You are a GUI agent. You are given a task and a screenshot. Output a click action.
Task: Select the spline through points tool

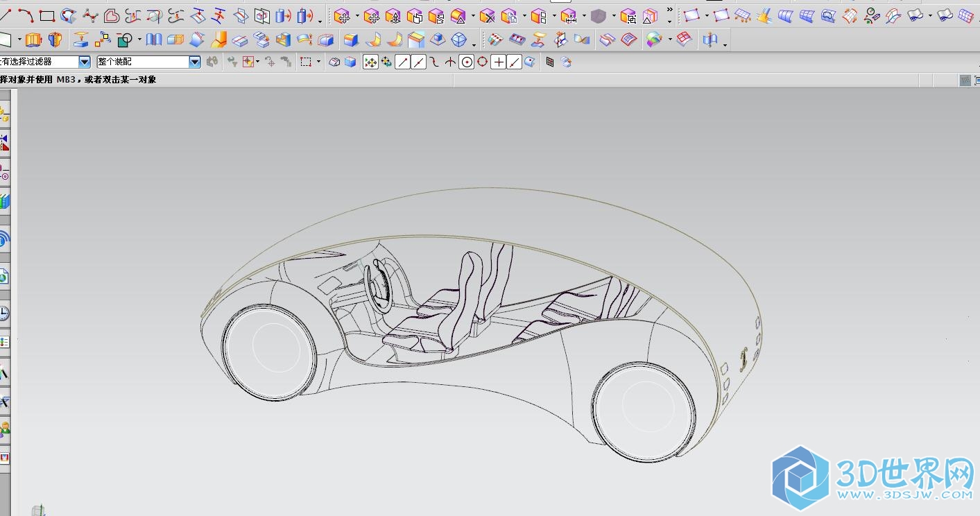tap(90, 15)
